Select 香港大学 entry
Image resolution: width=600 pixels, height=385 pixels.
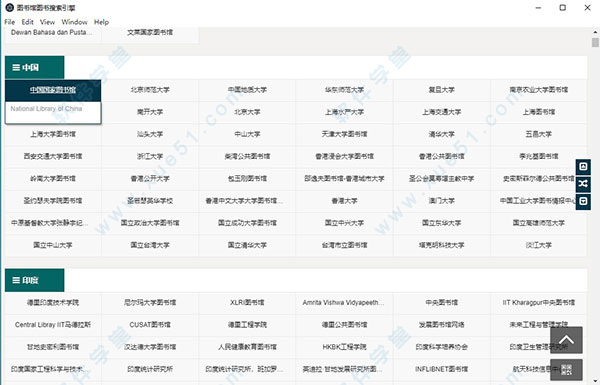[344, 201]
